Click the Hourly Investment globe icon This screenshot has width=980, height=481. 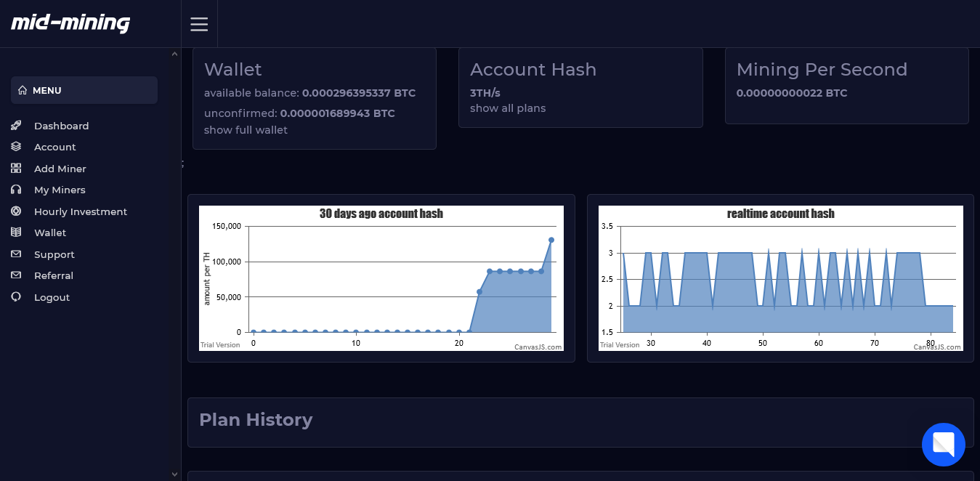pyautogui.click(x=16, y=211)
